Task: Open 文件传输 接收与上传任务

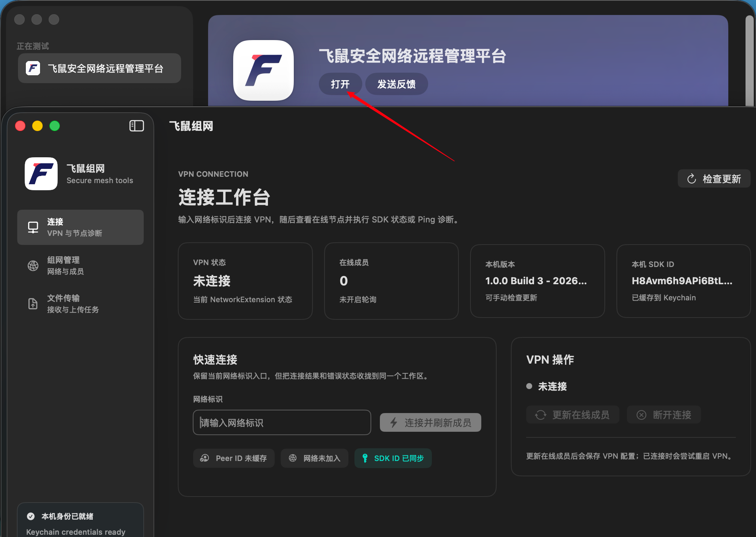Action: 80,304
